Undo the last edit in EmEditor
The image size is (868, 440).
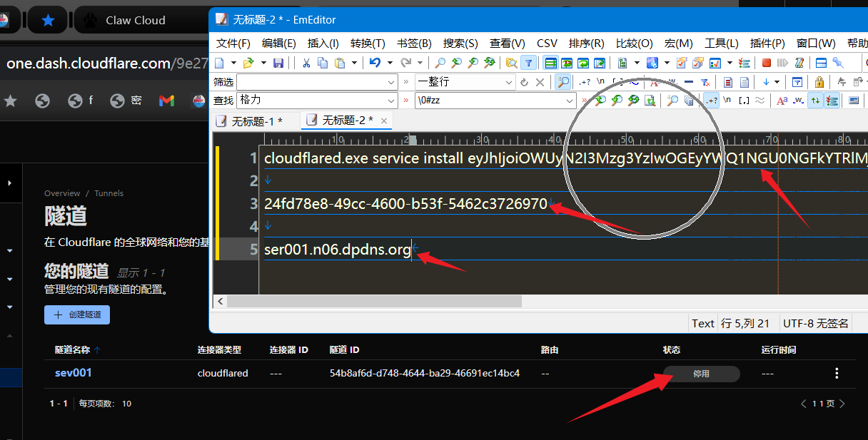coord(375,63)
